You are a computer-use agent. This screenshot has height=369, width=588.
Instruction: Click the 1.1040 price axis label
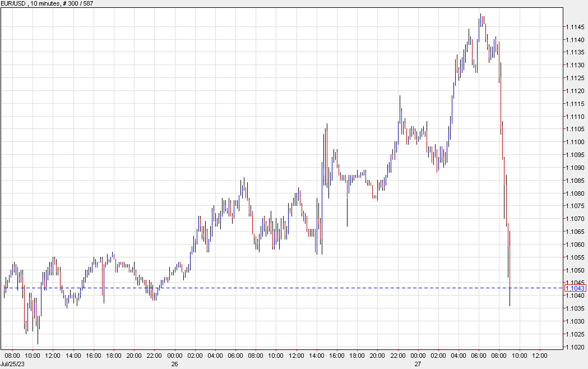pos(575,296)
